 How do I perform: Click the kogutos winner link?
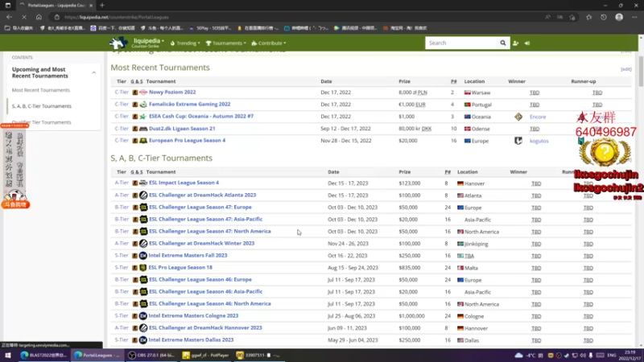(x=539, y=141)
